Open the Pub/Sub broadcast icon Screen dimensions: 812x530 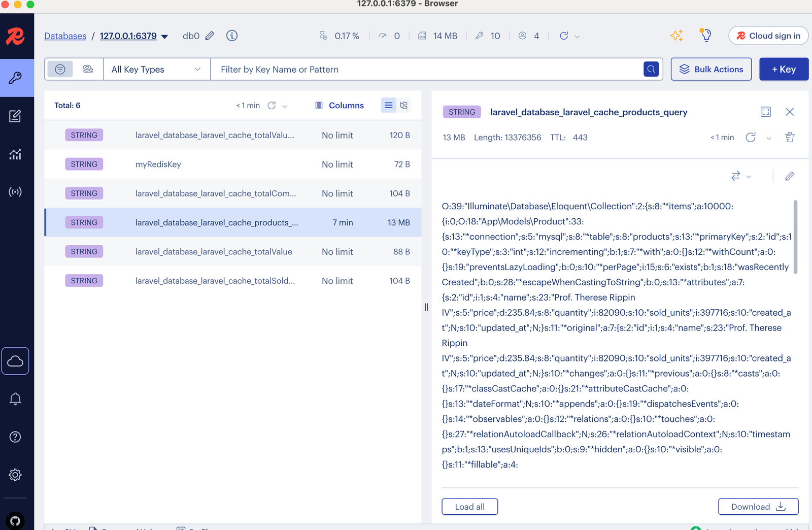(15, 192)
